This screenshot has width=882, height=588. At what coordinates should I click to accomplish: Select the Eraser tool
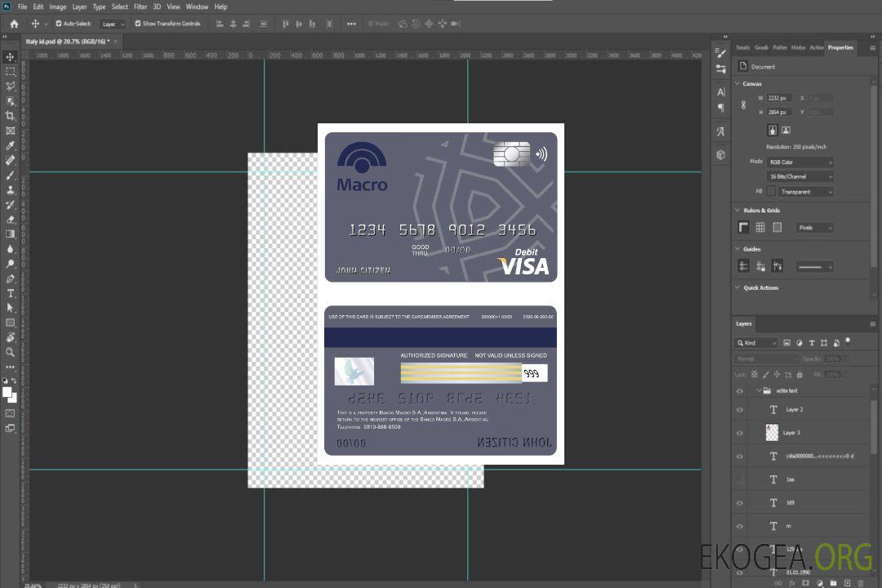tap(10, 220)
